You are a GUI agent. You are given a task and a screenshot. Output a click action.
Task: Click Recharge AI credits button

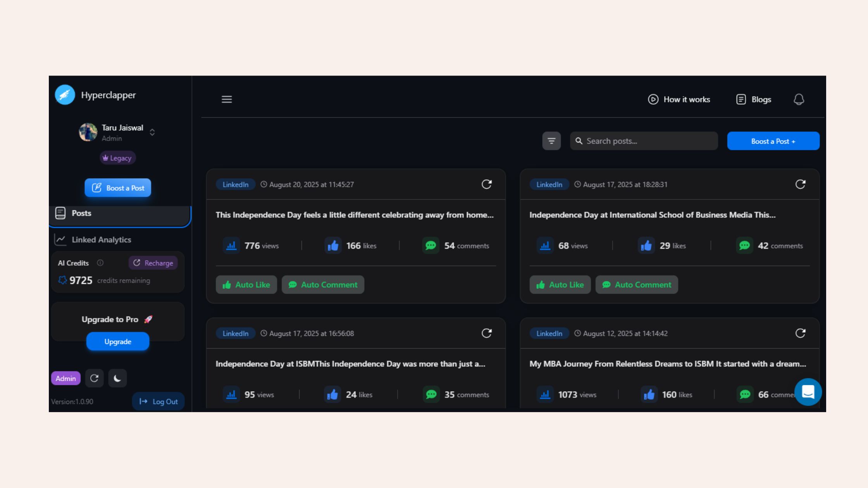pos(153,263)
